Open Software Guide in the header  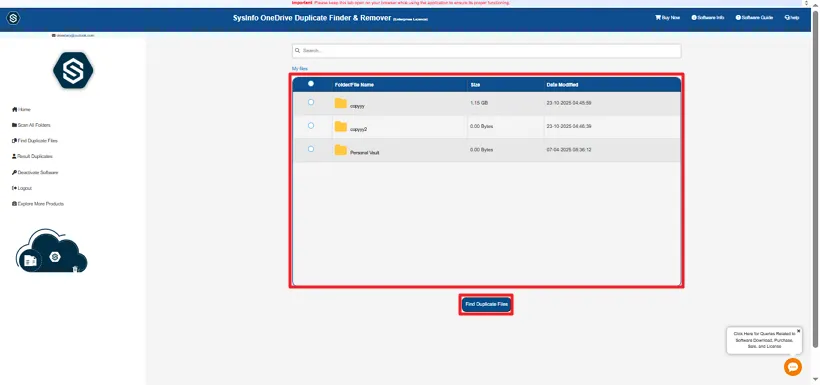pos(754,17)
